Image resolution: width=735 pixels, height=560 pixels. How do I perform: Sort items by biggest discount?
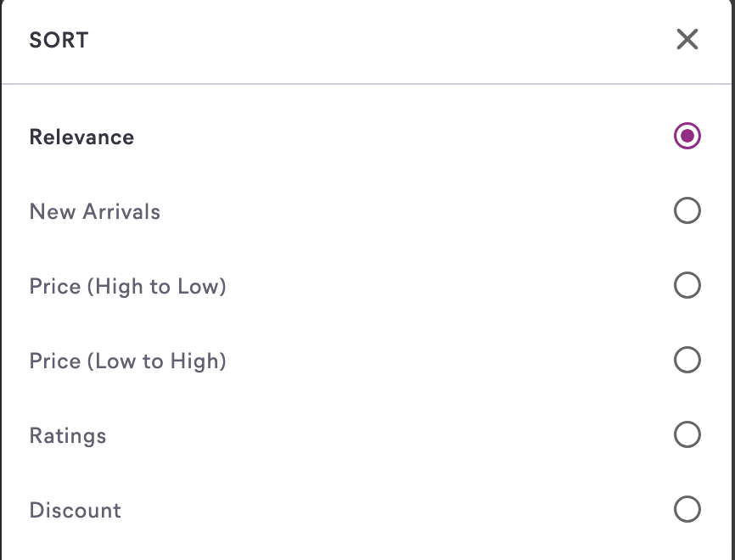click(687, 509)
